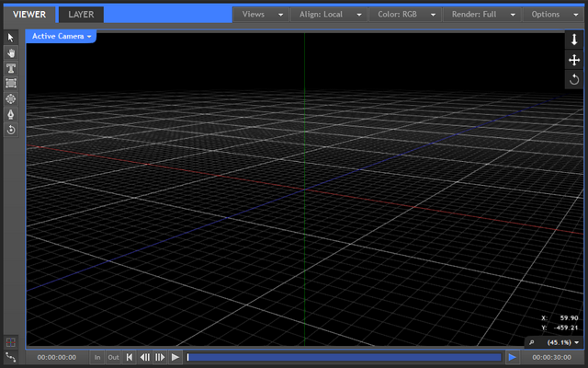Image resolution: width=588 pixels, height=368 pixels.
Task: Click the camera pan cross-arrows icon
Action: [x=574, y=60]
